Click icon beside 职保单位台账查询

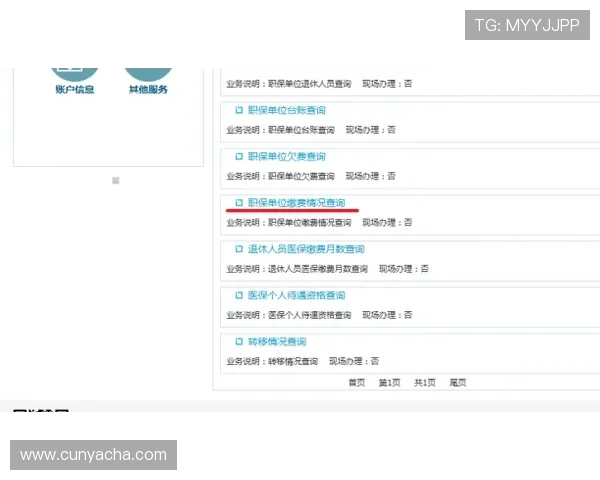point(239,110)
